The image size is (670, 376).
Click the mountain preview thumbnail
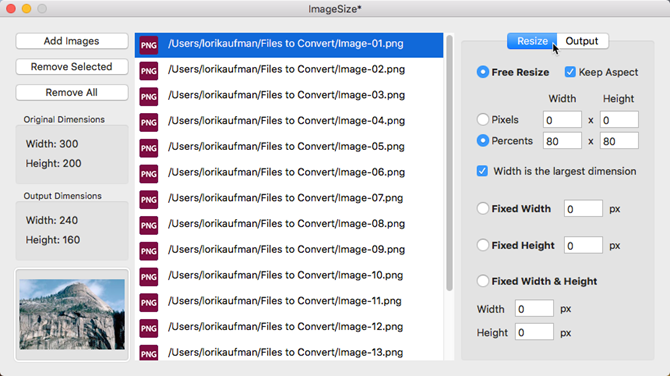[x=72, y=314]
